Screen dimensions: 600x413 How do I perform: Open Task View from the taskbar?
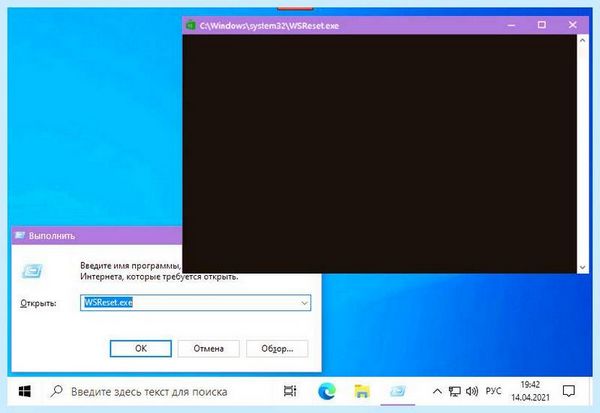290,391
